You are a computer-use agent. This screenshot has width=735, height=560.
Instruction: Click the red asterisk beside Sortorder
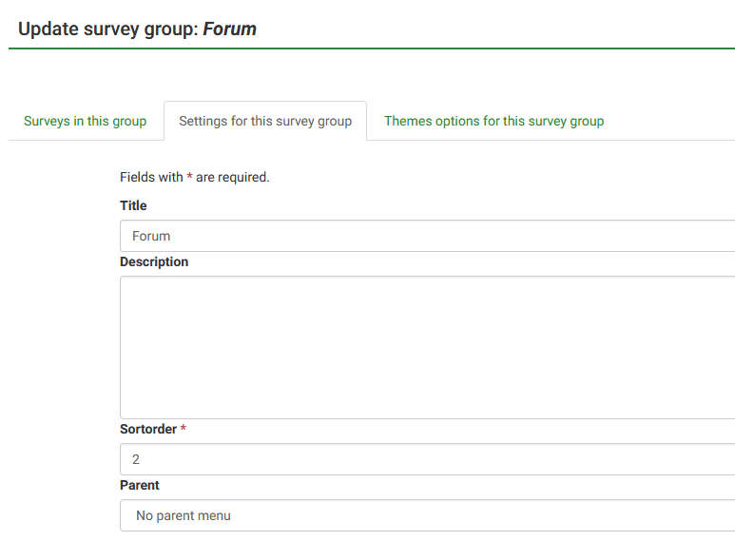[x=184, y=429]
